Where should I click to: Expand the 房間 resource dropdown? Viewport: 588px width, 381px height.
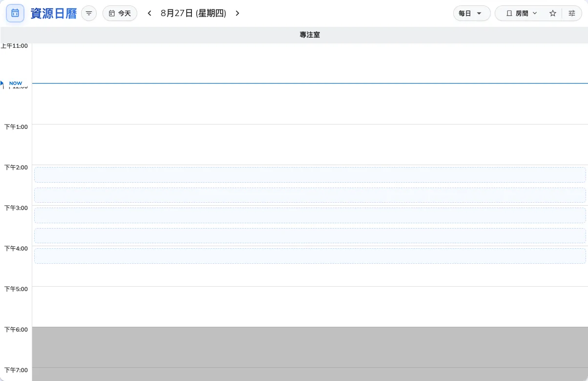[x=521, y=13]
